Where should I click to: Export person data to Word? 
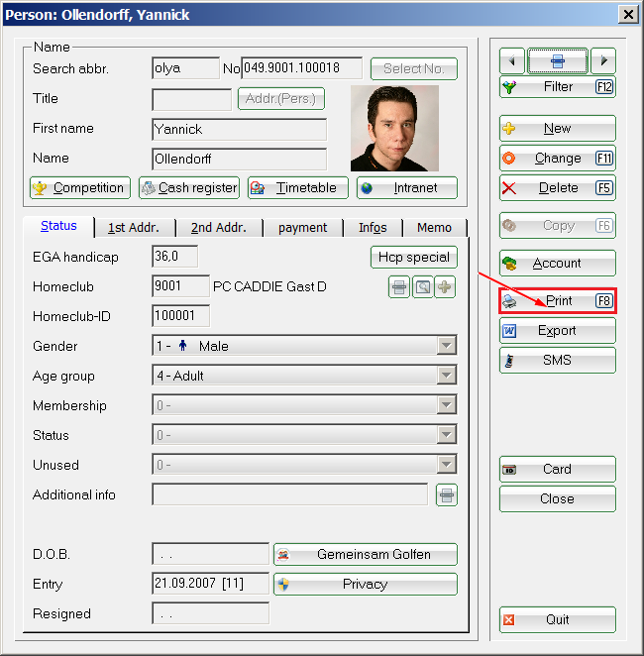point(558,331)
